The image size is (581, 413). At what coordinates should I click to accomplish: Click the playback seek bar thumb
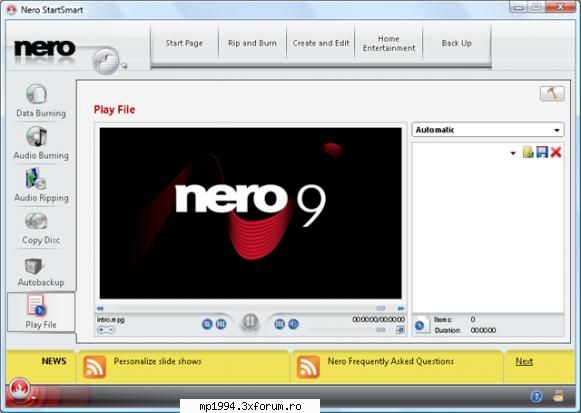[381, 308]
